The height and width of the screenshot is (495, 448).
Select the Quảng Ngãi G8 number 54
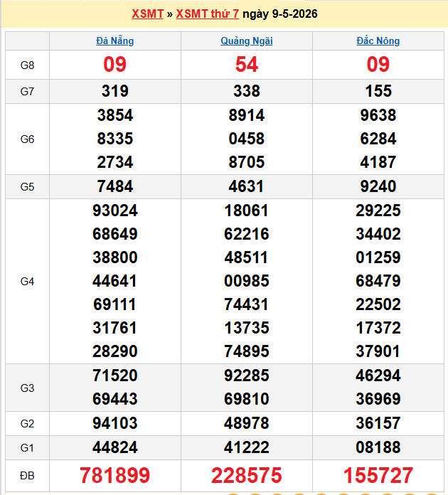pyautogui.click(x=247, y=65)
